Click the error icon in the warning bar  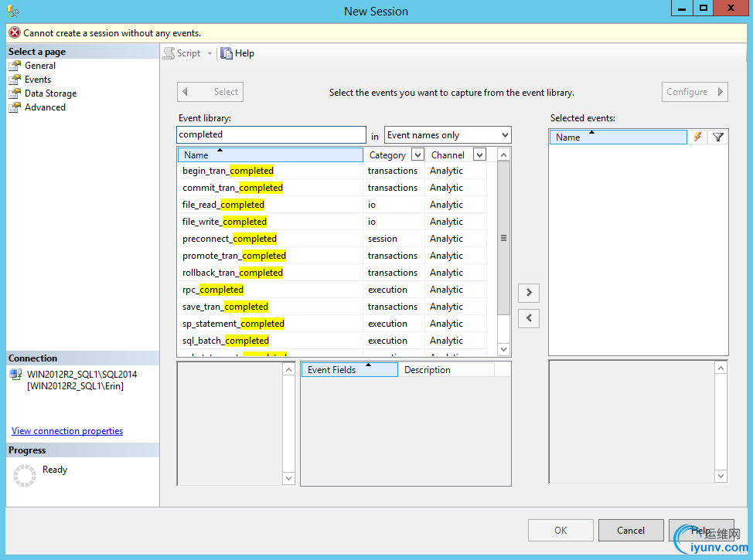[x=15, y=33]
